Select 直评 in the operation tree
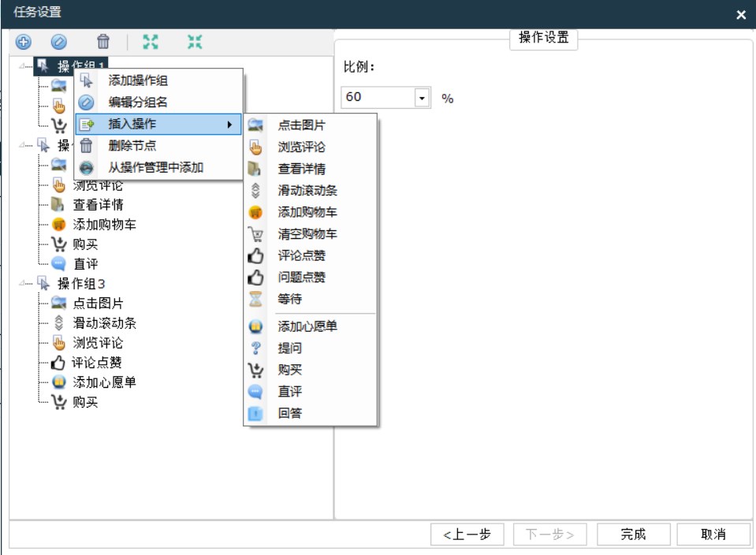 coord(85,264)
